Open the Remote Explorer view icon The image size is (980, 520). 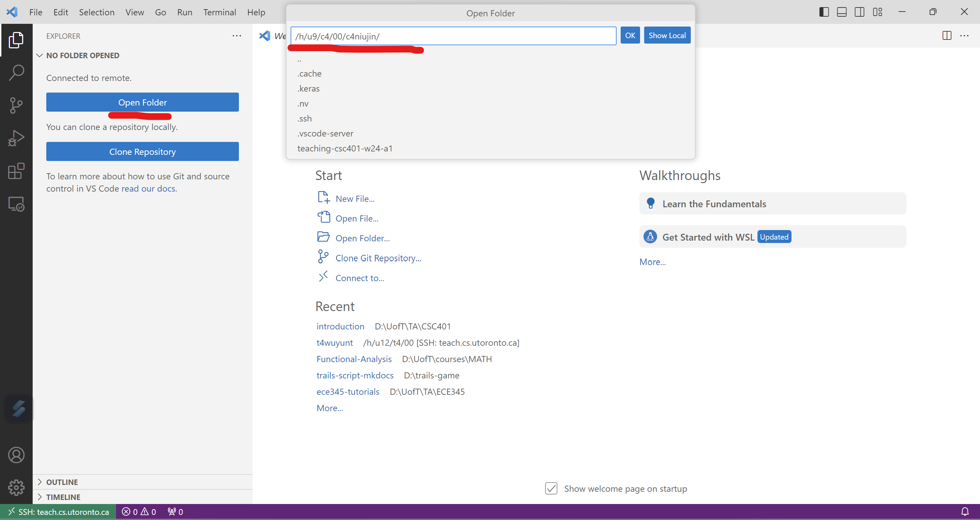point(16,204)
